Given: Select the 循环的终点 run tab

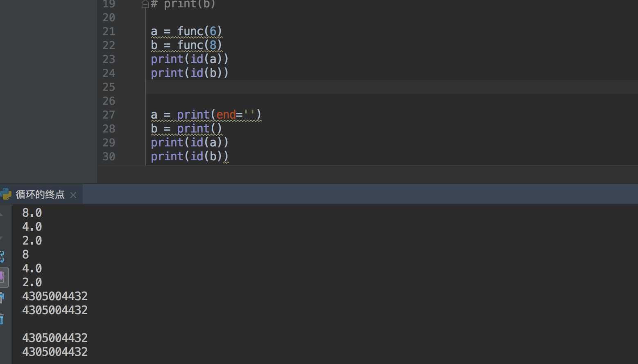Looking at the screenshot, I should (x=40, y=194).
